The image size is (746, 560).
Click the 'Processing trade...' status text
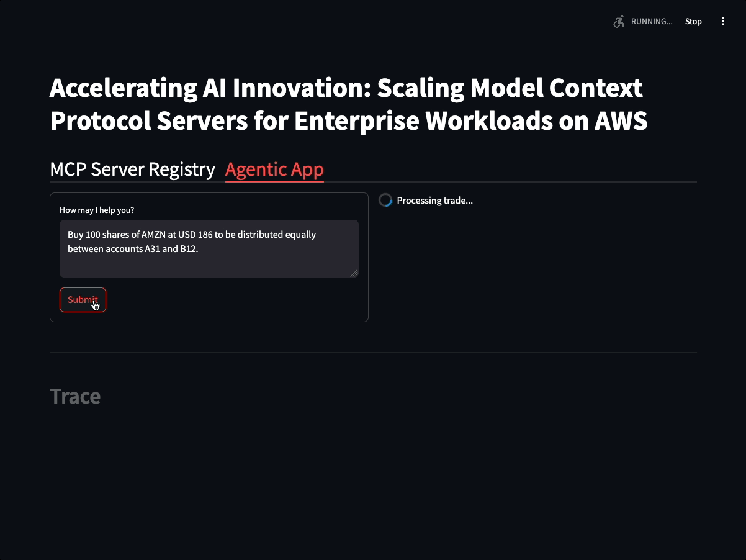434,201
